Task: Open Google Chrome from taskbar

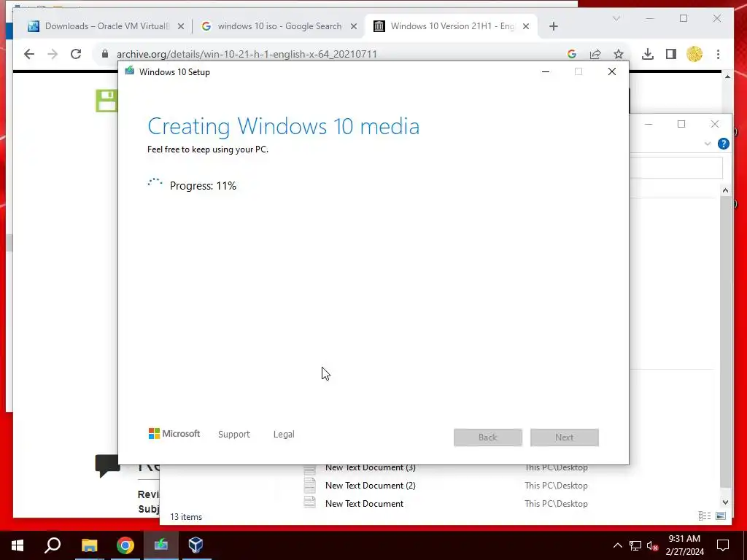Action: click(125, 545)
